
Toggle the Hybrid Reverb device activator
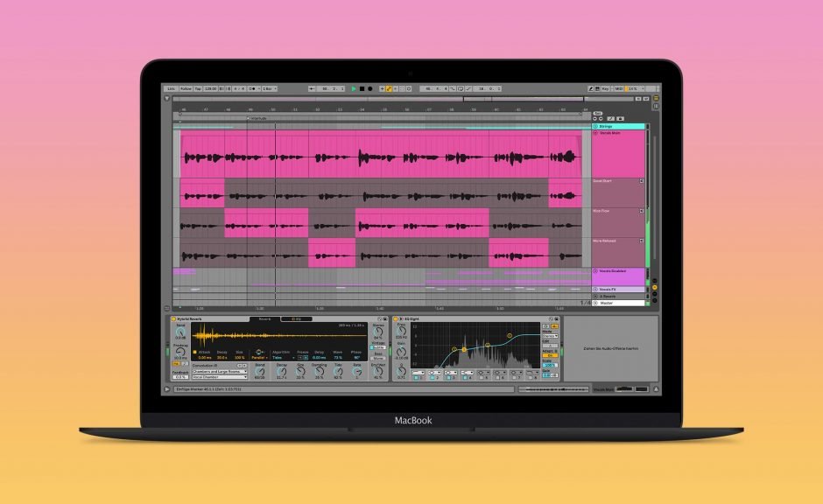(173, 318)
